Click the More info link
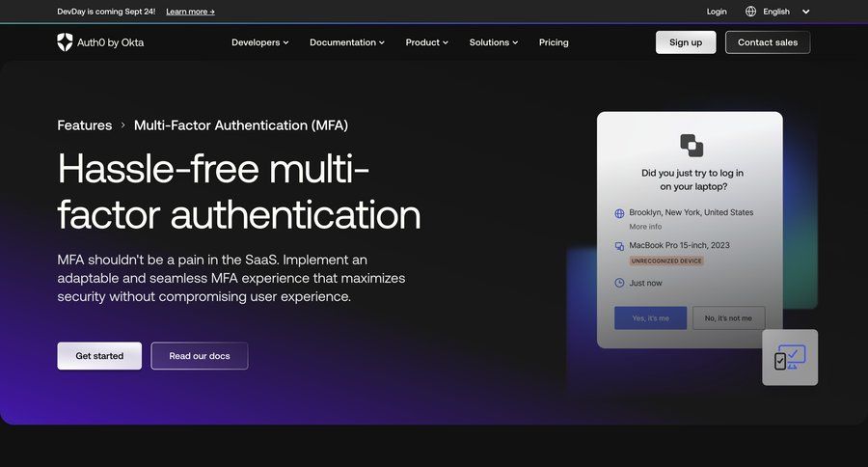 click(x=645, y=227)
